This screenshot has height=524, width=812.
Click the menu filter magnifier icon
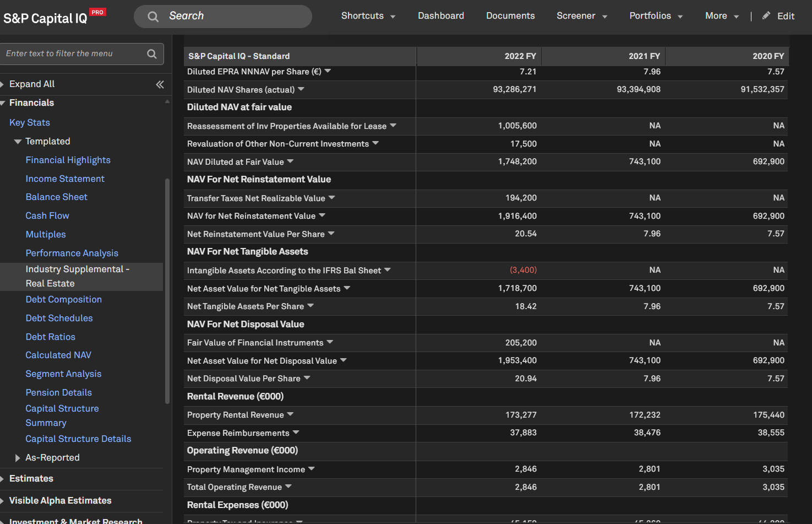coord(152,53)
